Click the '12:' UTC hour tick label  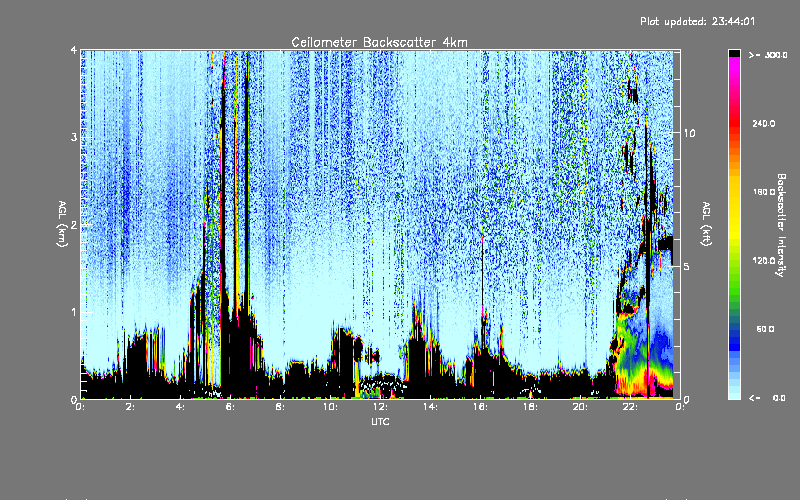(x=380, y=407)
